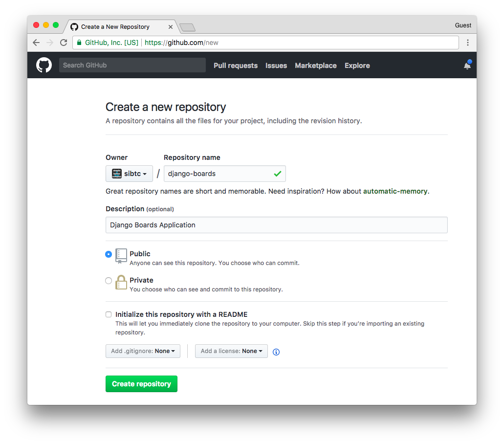Click the info icon next to license dropdown
Screen dimensions: 504x444
coord(276,352)
